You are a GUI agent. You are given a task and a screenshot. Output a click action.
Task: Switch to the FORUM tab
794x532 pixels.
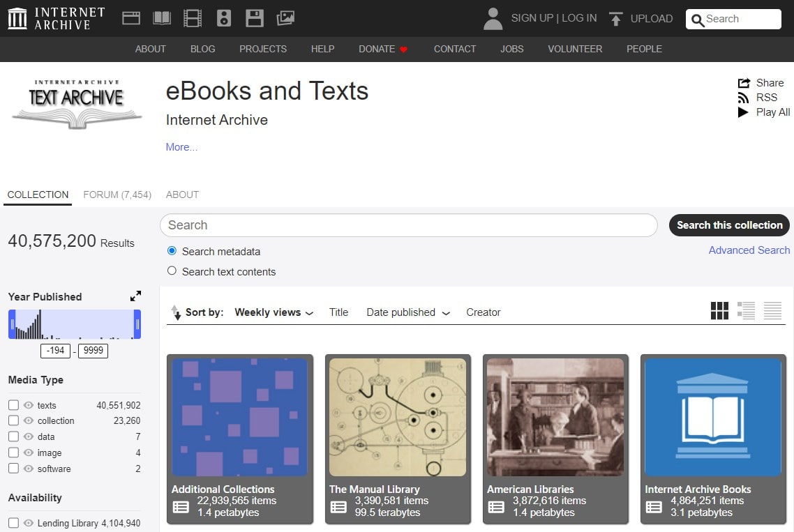pos(117,195)
